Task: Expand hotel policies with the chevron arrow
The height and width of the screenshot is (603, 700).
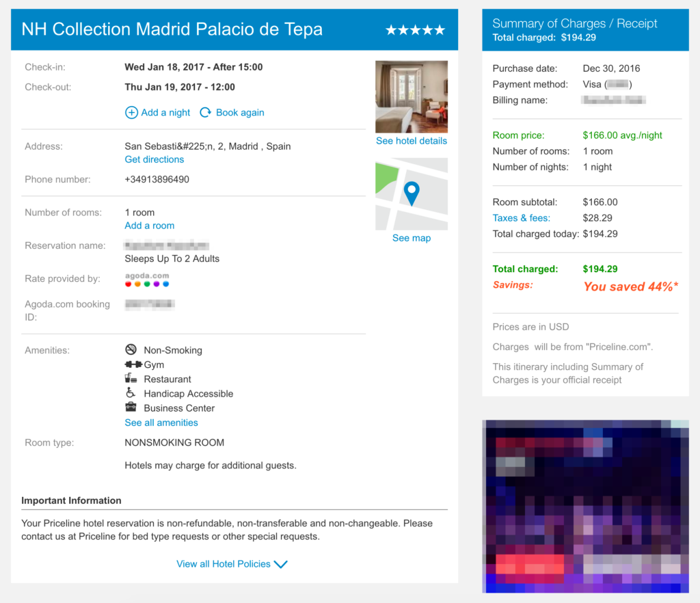Action: pos(281,565)
